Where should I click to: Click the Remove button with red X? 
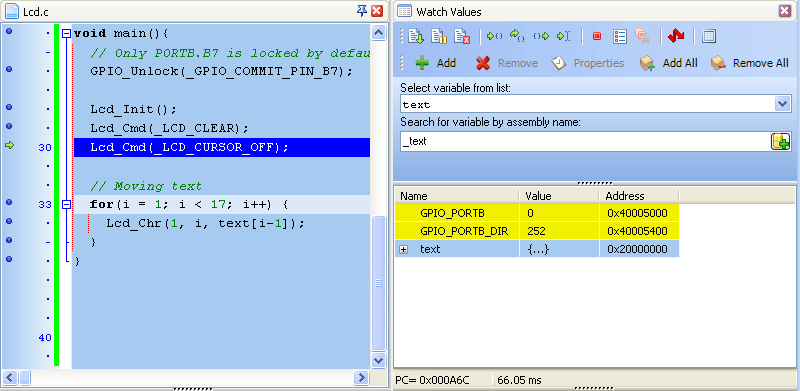[507, 63]
